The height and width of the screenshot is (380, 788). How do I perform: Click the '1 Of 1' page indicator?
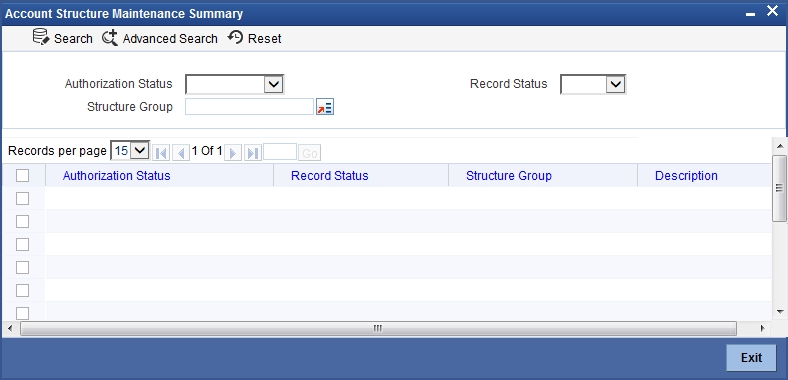click(x=207, y=151)
